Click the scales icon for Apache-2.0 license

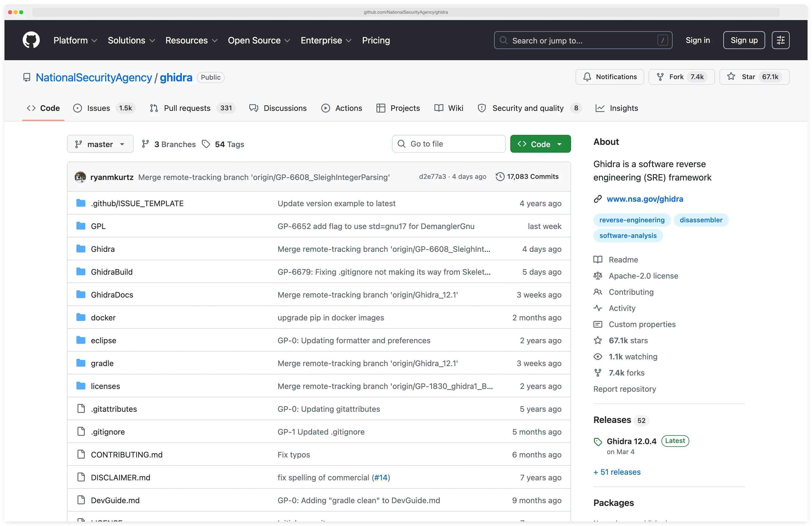[x=598, y=276]
